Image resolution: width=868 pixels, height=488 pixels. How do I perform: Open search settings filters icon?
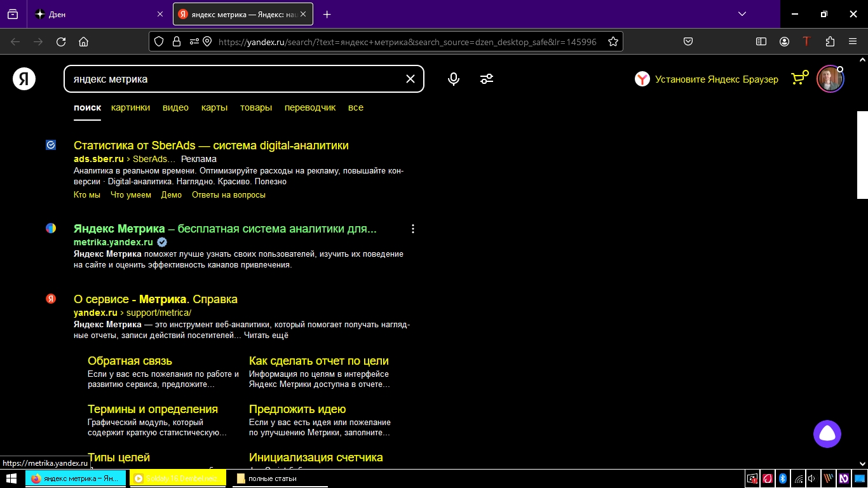pos(487,79)
